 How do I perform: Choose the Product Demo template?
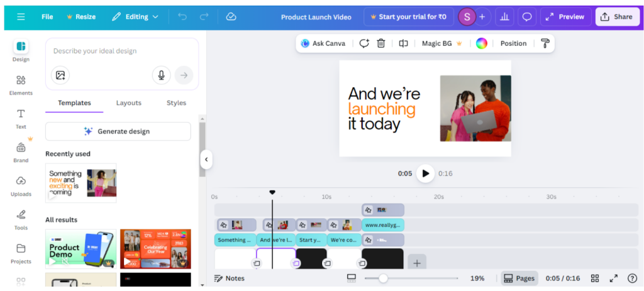81,249
